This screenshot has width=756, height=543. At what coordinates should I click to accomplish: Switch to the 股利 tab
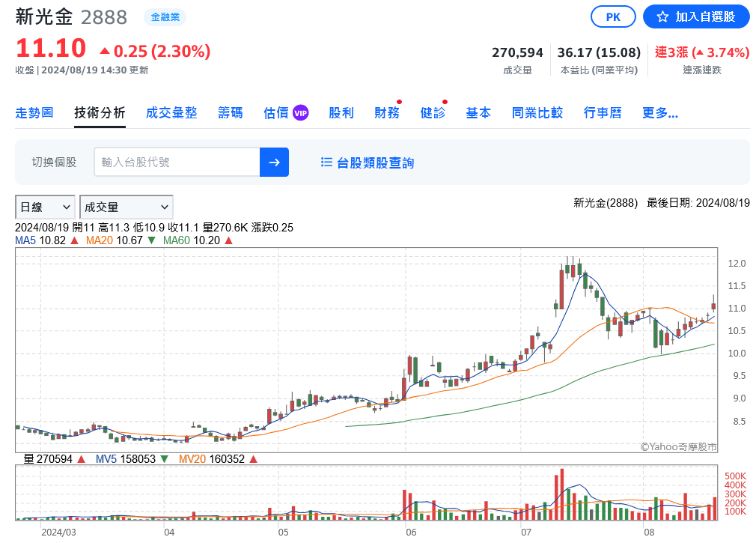pos(341,113)
